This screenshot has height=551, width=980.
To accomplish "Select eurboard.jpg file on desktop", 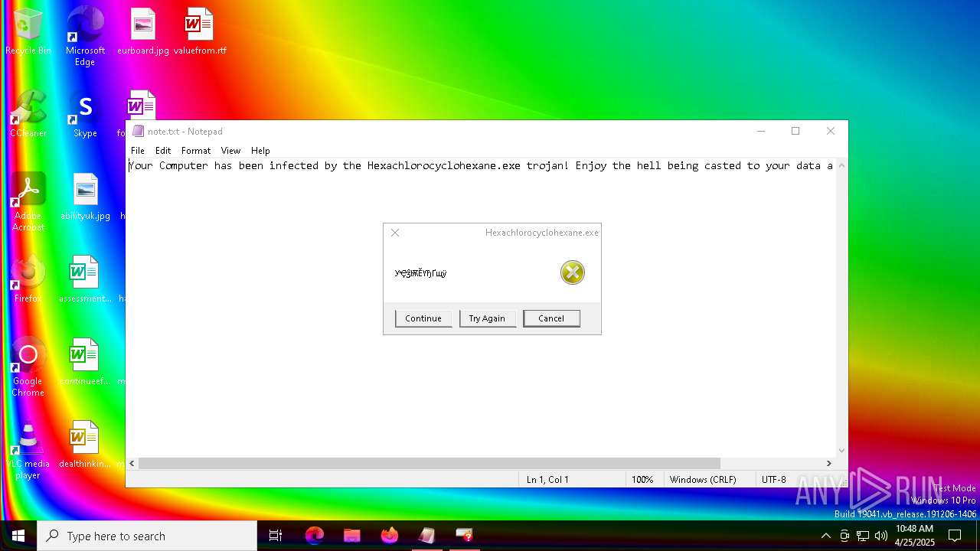I will [143, 31].
